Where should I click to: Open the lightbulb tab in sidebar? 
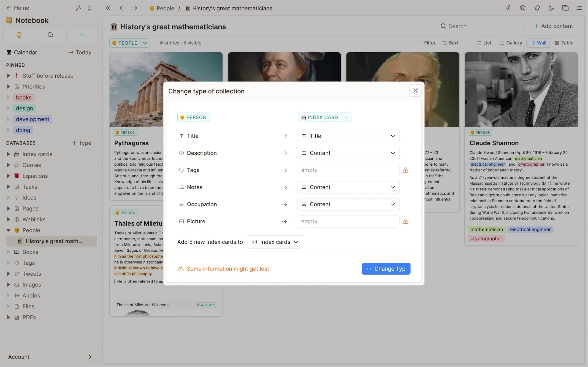click(x=19, y=35)
